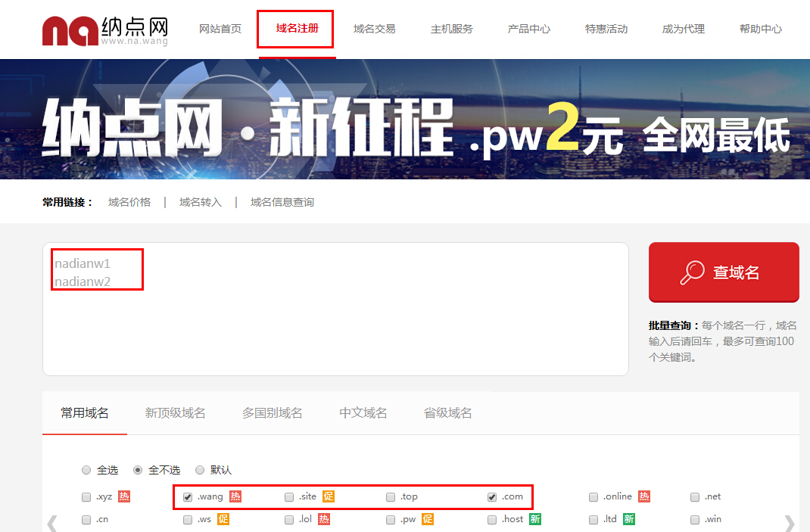The width and height of the screenshot is (810, 532).
Task: Check the .win domain checkbox
Action: point(696,520)
